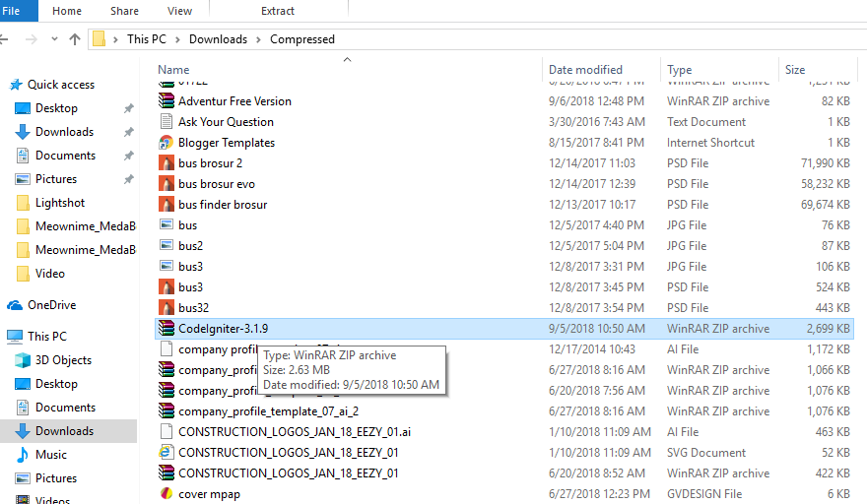
Task: Open Documents under This PC
Action: point(65,408)
